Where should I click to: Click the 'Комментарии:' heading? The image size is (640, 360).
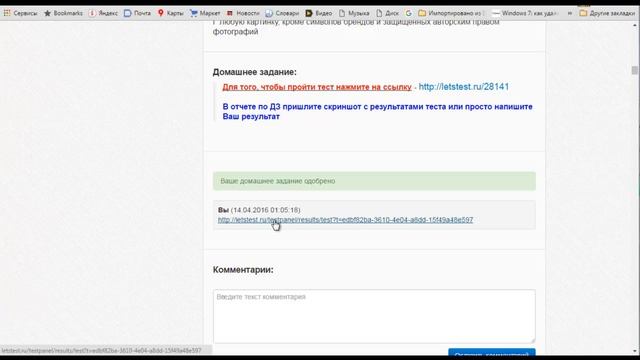[x=243, y=270]
